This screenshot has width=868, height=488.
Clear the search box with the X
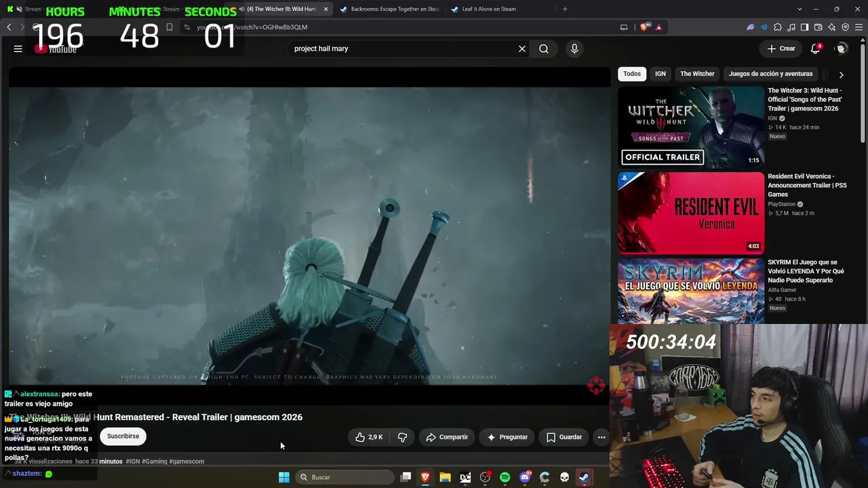[x=522, y=49]
